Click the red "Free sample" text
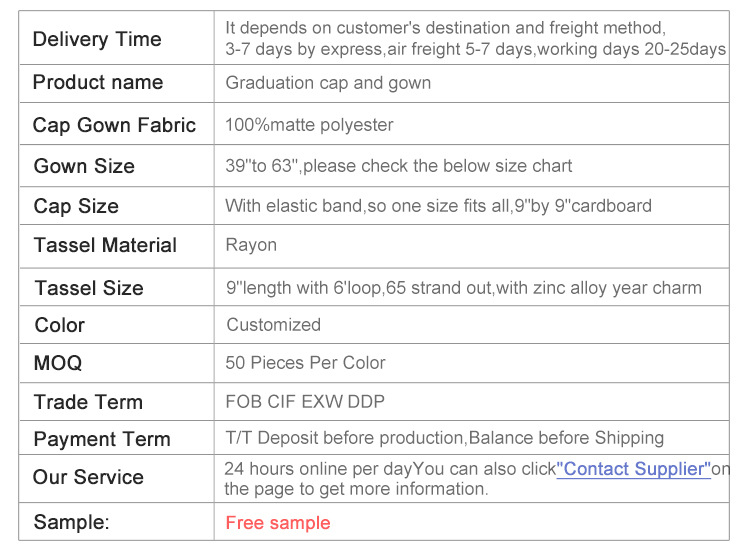This screenshot has width=750, height=556. point(277,523)
